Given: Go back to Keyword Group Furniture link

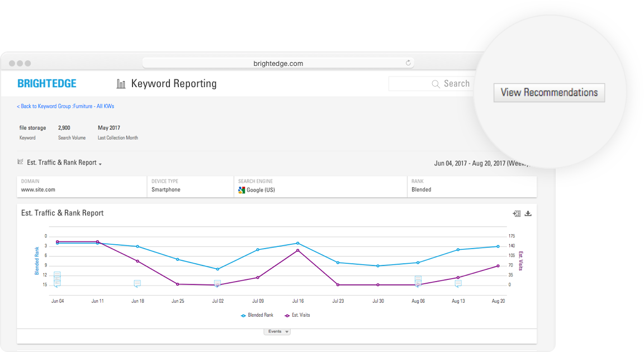Looking at the screenshot, I should tap(65, 106).
